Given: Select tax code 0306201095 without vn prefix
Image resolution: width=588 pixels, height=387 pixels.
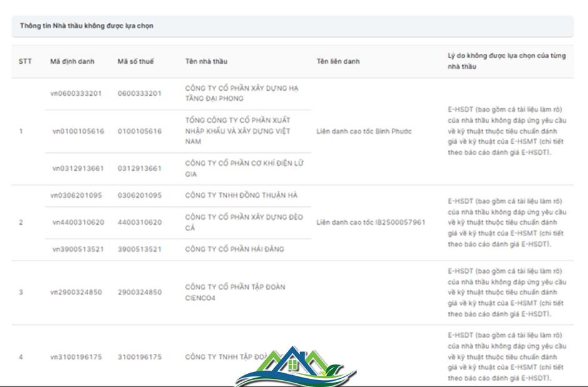Looking at the screenshot, I should [139, 195].
